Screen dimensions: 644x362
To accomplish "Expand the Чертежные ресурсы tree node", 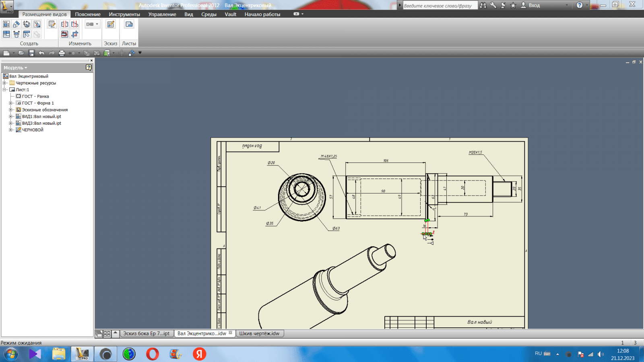I will click(5, 83).
